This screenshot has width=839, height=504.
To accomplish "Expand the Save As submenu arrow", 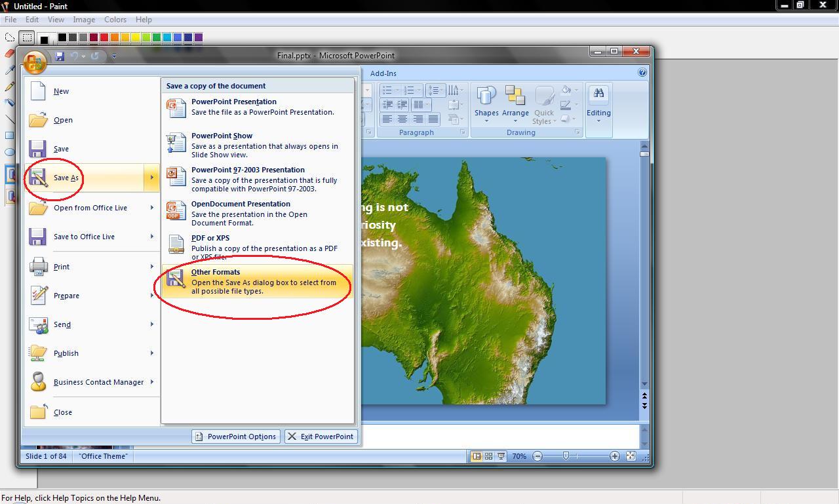I will pyautogui.click(x=151, y=178).
